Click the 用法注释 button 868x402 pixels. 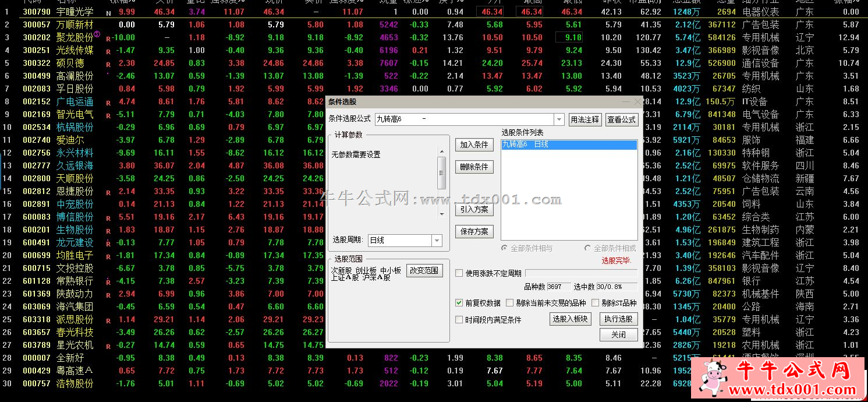(x=584, y=119)
